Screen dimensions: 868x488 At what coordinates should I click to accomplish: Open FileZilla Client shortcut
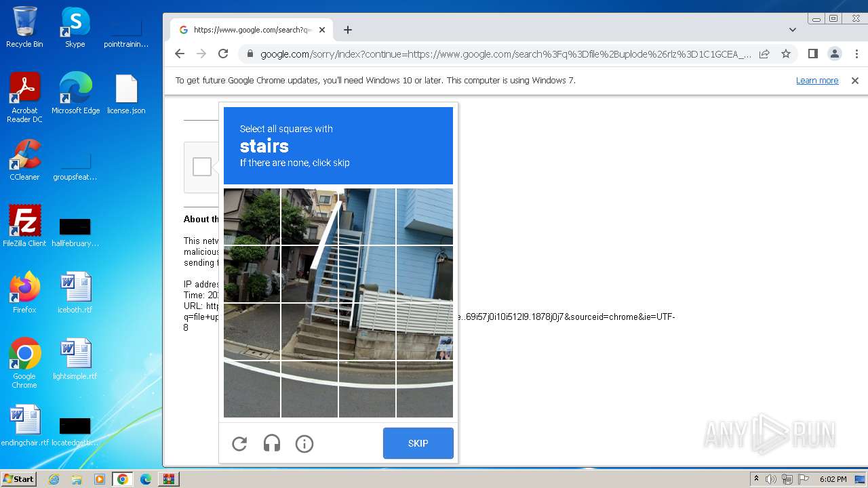[24, 226]
